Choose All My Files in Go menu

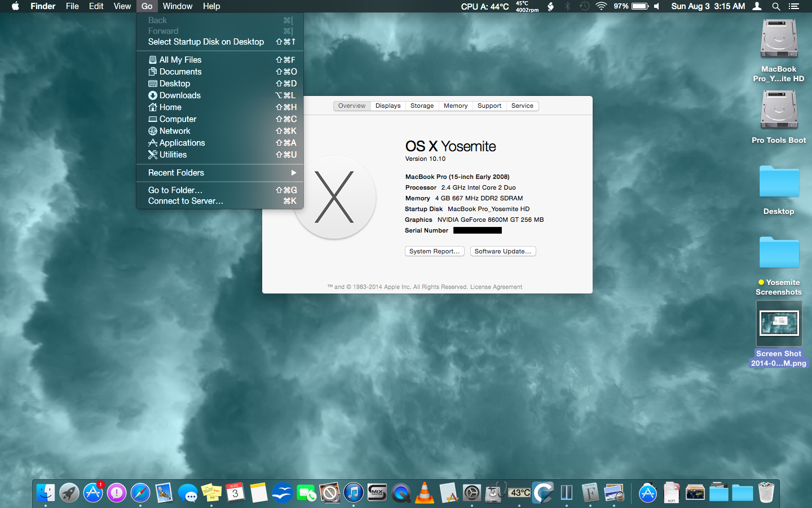pyautogui.click(x=220, y=60)
